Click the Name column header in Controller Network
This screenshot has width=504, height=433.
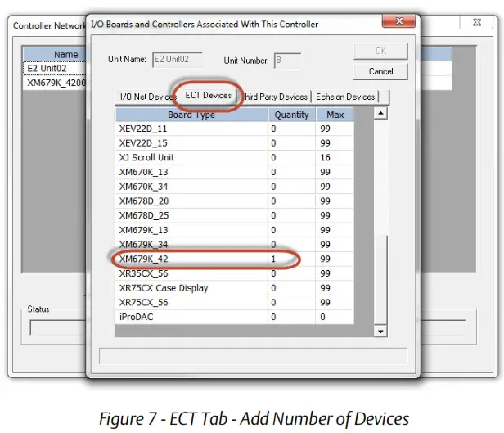tap(55, 55)
